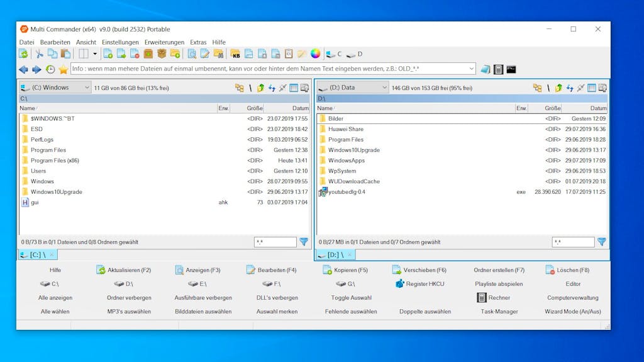The image size is (644, 362).
Task: Click the view file magnifier icon
Action: click(192, 54)
